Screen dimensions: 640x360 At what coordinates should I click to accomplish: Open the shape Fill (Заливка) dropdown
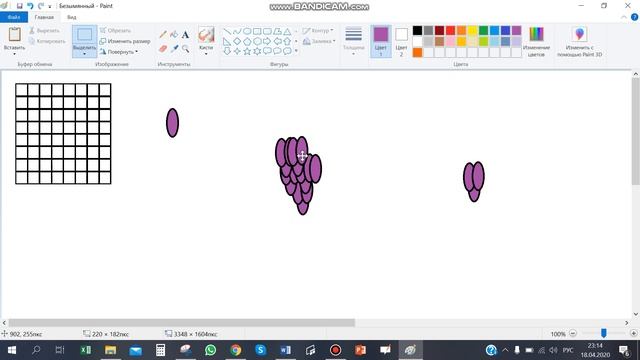point(319,41)
